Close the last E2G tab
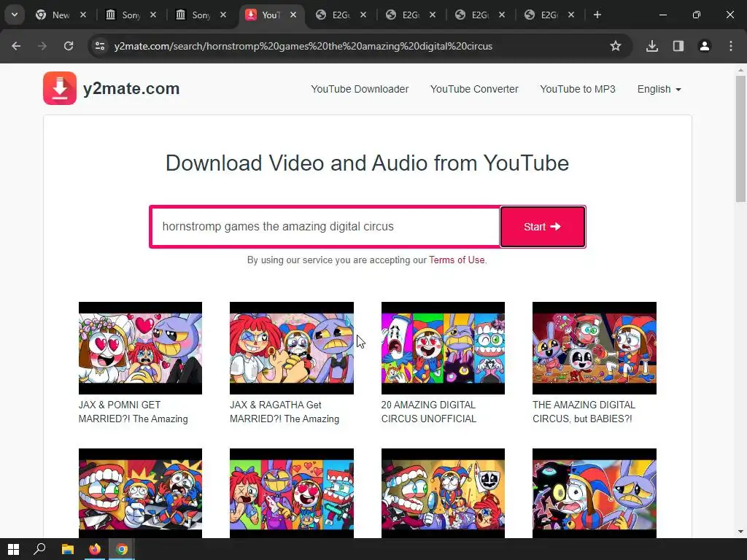Screen dimensions: 747x560 coord(571,15)
